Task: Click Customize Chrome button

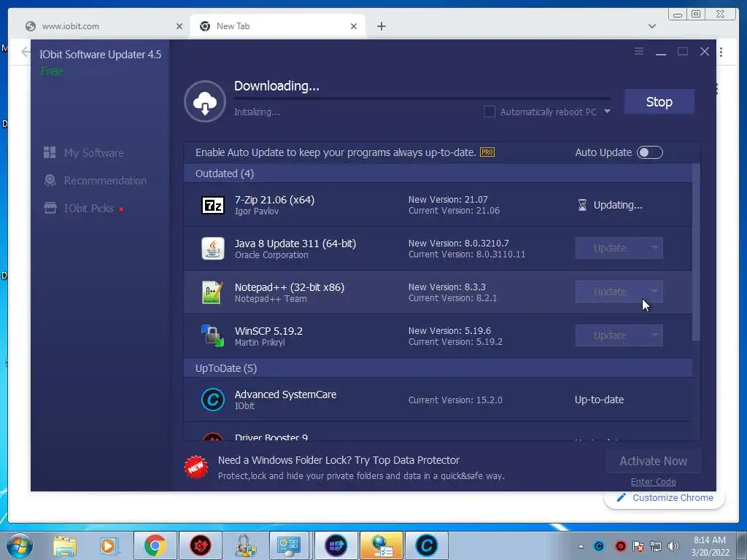Action: (x=665, y=497)
